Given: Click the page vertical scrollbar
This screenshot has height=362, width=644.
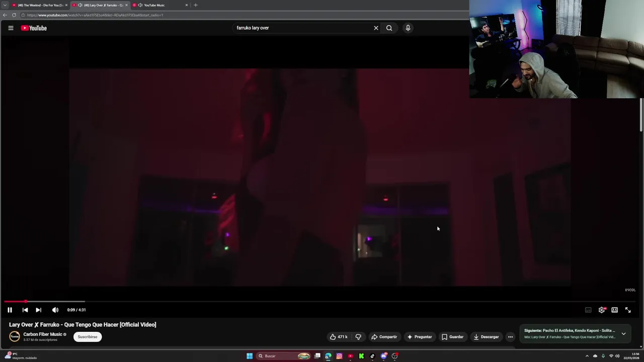Looking at the screenshot, I should [x=641, y=115].
